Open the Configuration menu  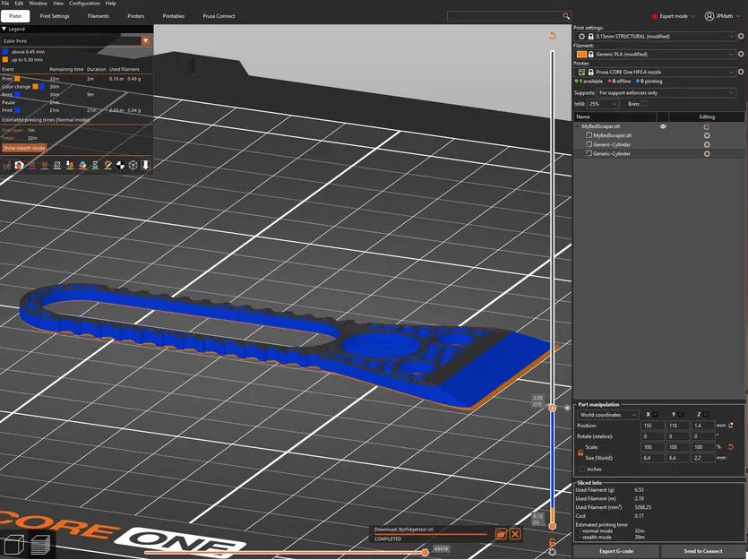(84, 4)
